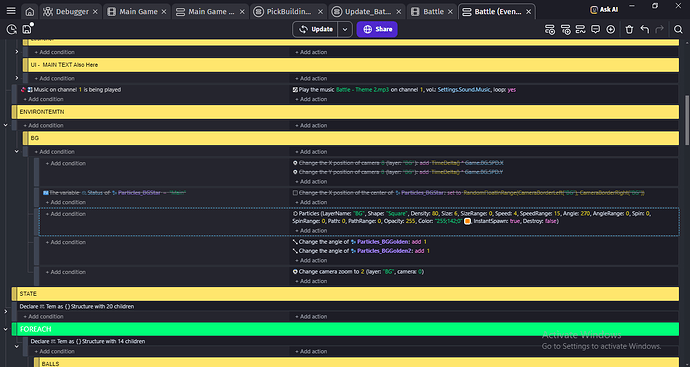The image size is (690, 367).
Task: Click the Share button
Action: click(377, 29)
